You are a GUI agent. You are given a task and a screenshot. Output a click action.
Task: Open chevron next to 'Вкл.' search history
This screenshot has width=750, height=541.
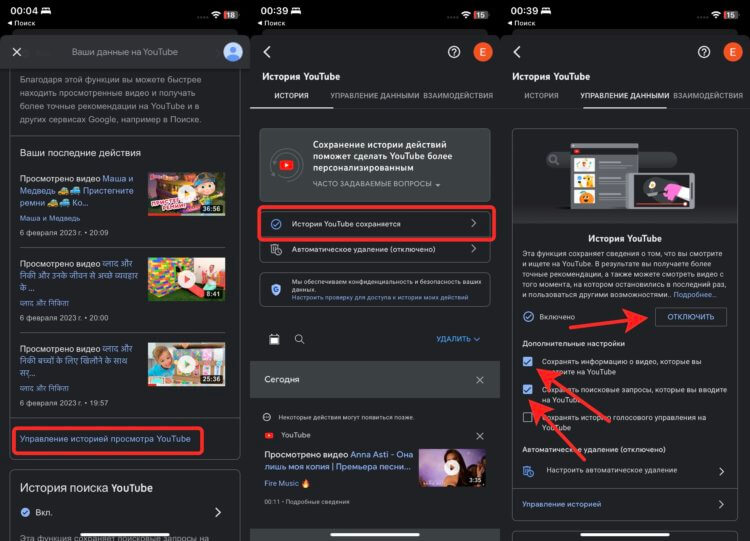point(218,512)
